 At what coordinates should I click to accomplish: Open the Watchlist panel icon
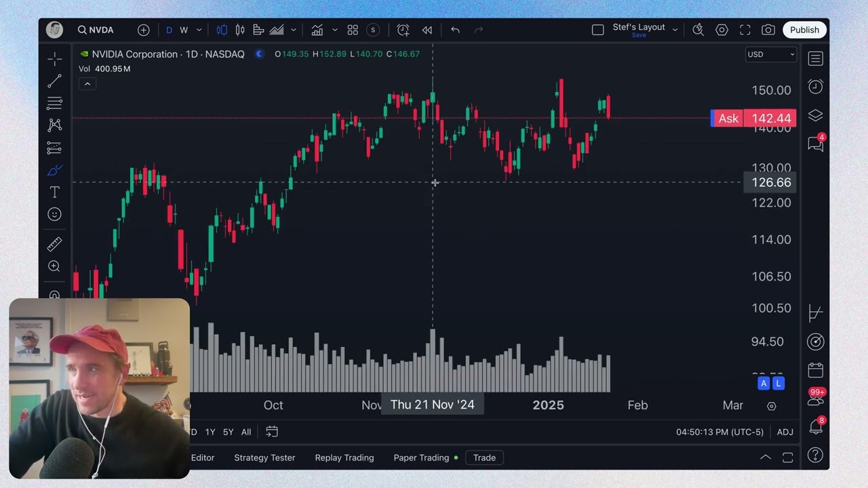pos(816,59)
